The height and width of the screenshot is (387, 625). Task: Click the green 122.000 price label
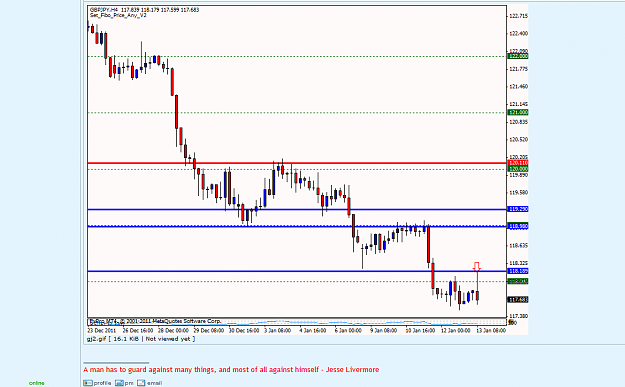(x=518, y=56)
